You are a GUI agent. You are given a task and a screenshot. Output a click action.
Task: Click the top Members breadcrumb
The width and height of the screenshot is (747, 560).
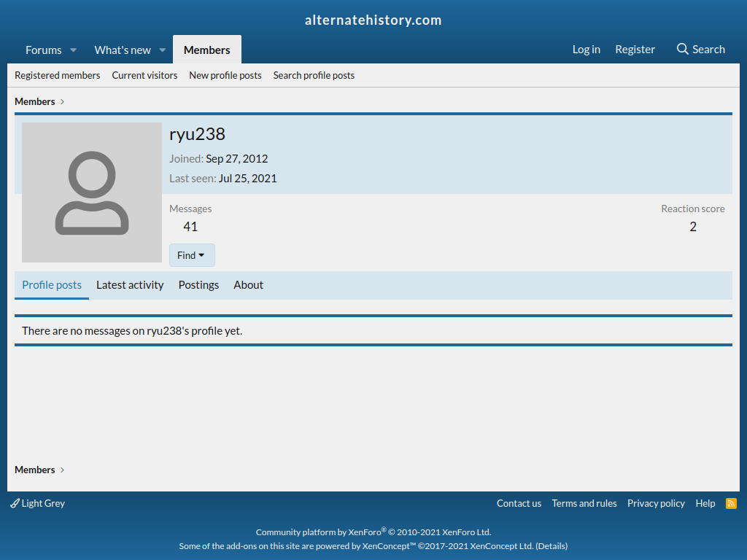[35, 101]
